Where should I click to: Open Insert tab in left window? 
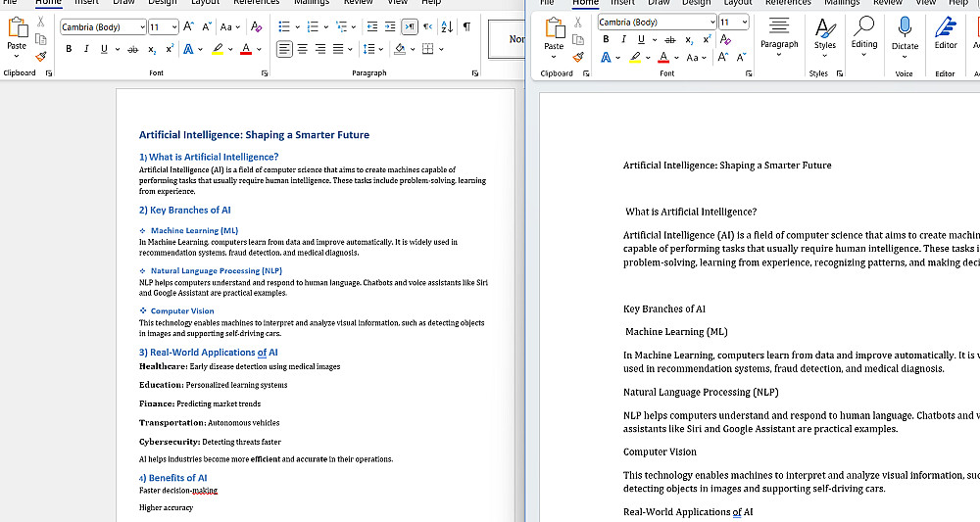tap(87, 2)
